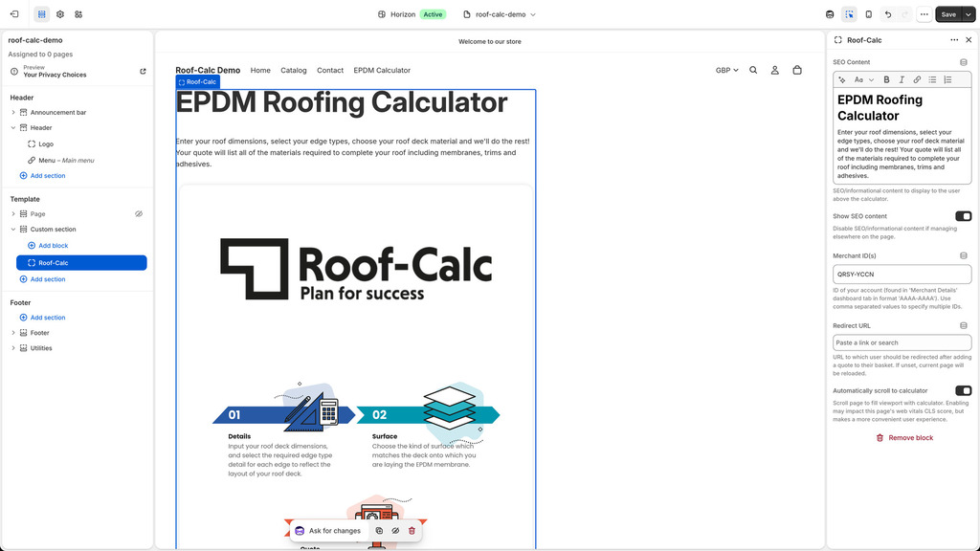Toggle the preview inspector selection tool
This screenshot has height=551, width=980.
[x=850, y=14]
